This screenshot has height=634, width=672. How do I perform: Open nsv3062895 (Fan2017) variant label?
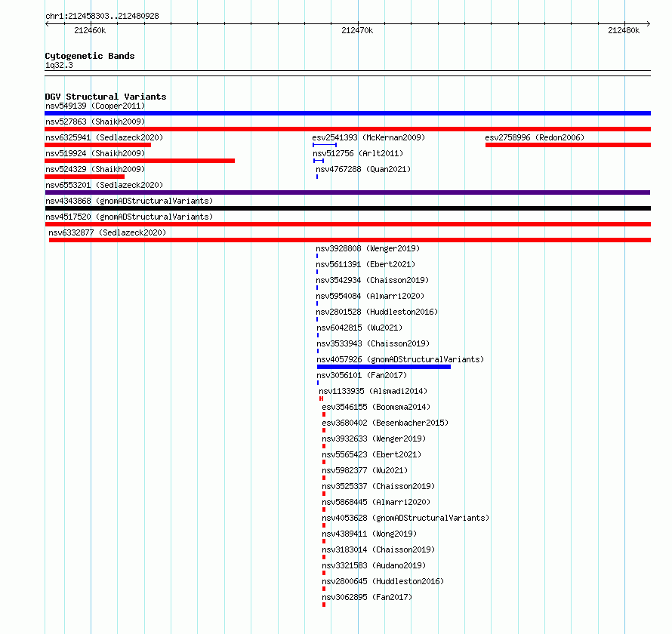(x=367, y=597)
